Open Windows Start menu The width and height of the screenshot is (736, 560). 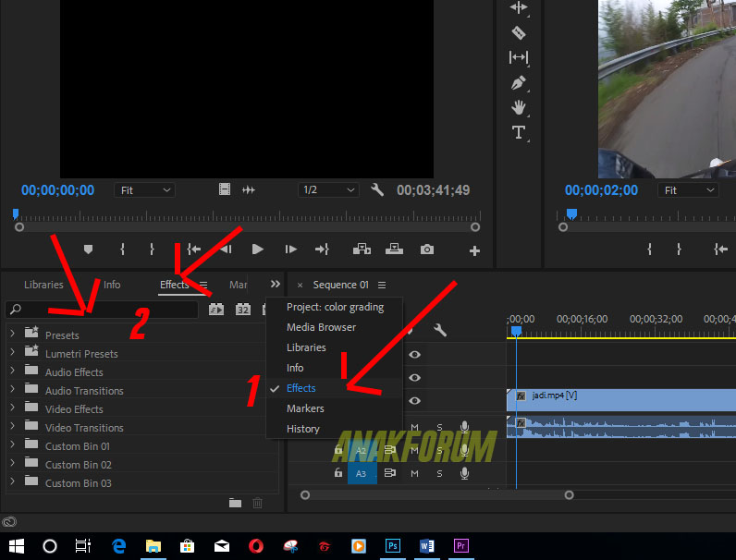click(x=17, y=546)
